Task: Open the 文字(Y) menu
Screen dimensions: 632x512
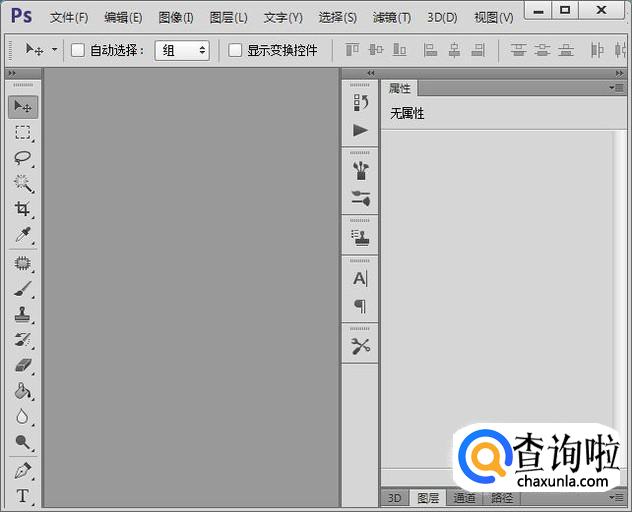Action: pyautogui.click(x=283, y=17)
